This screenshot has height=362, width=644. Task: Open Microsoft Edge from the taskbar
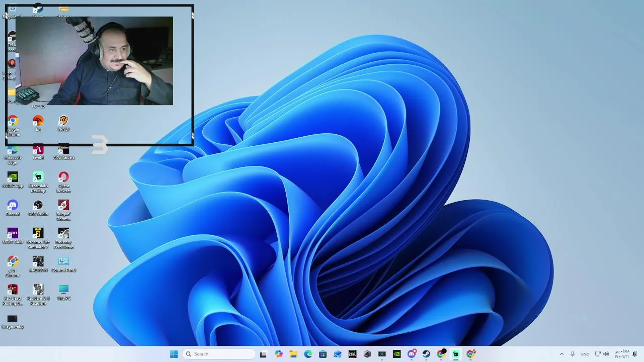click(x=308, y=354)
